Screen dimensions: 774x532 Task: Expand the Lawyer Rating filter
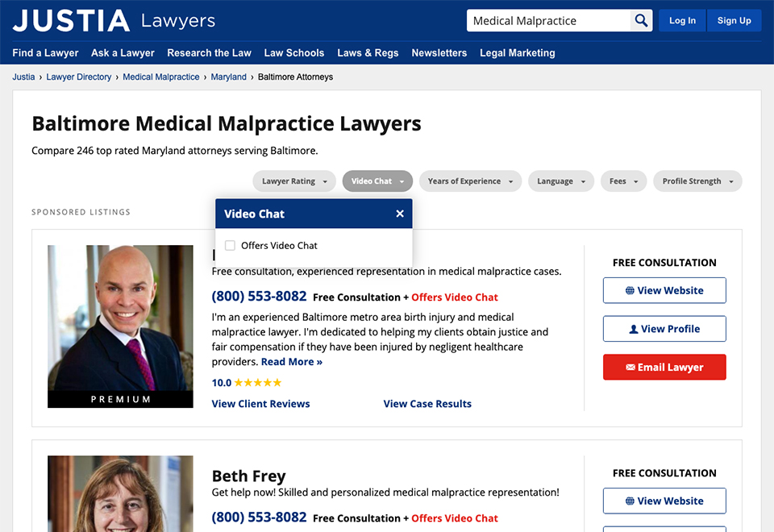click(294, 181)
